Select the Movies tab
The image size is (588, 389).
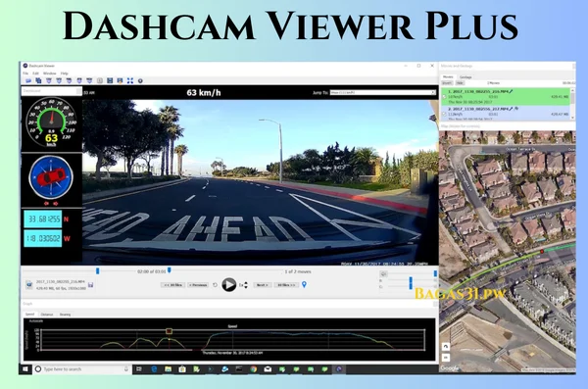click(x=448, y=76)
